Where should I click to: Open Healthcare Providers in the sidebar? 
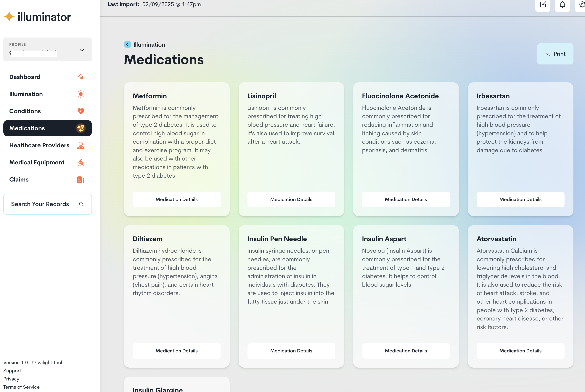(39, 145)
